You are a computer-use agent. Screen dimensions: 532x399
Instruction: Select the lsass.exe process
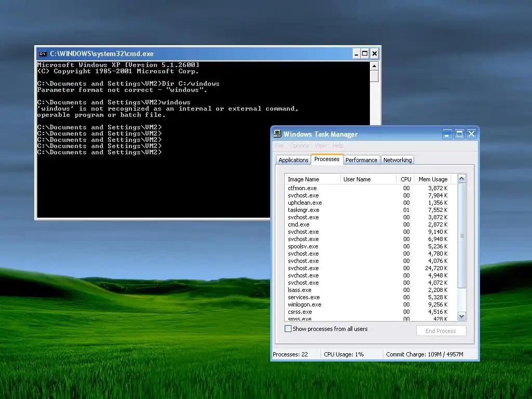tap(371, 290)
